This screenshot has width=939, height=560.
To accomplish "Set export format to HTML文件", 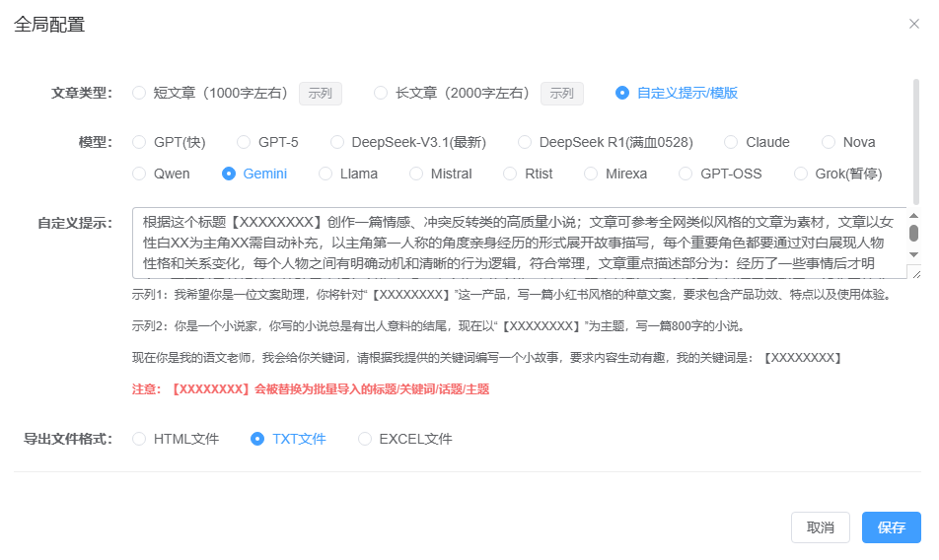I will (x=139, y=439).
